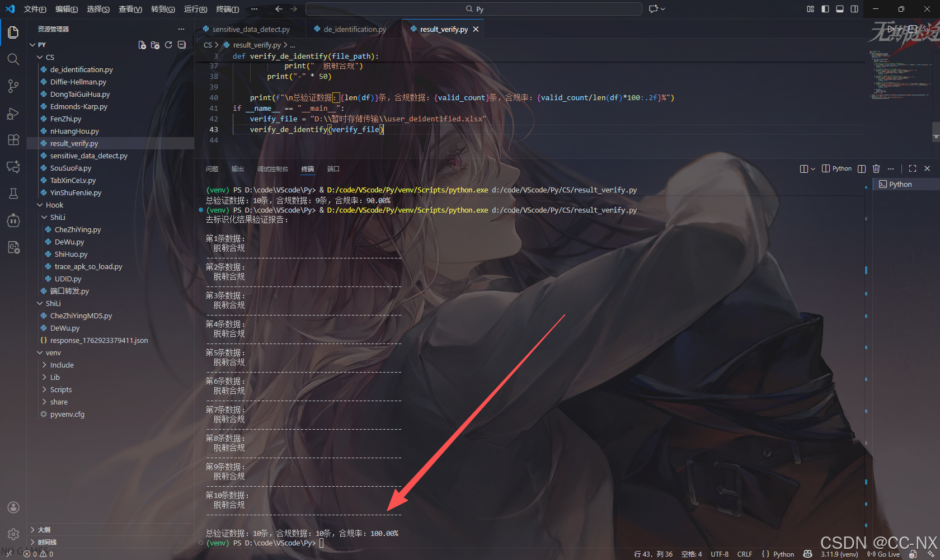Open the Source Control view

click(x=13, y=86)
